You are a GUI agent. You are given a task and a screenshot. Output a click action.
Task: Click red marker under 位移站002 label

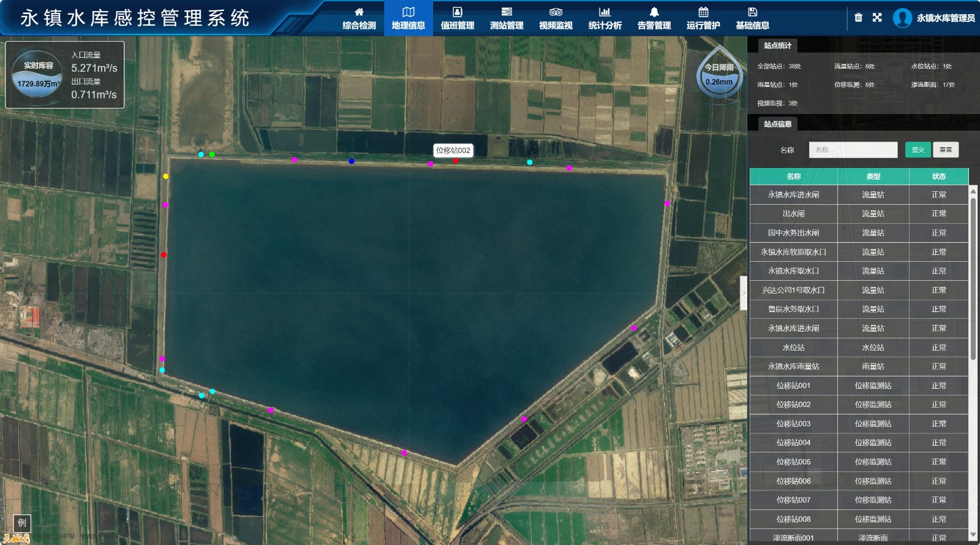[455, 161]
